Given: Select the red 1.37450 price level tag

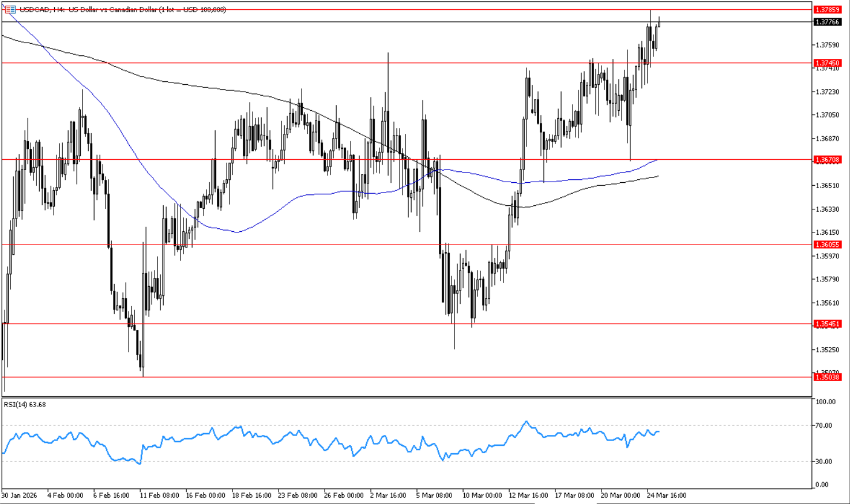Looking at the screenshot, I should (827, 63).
